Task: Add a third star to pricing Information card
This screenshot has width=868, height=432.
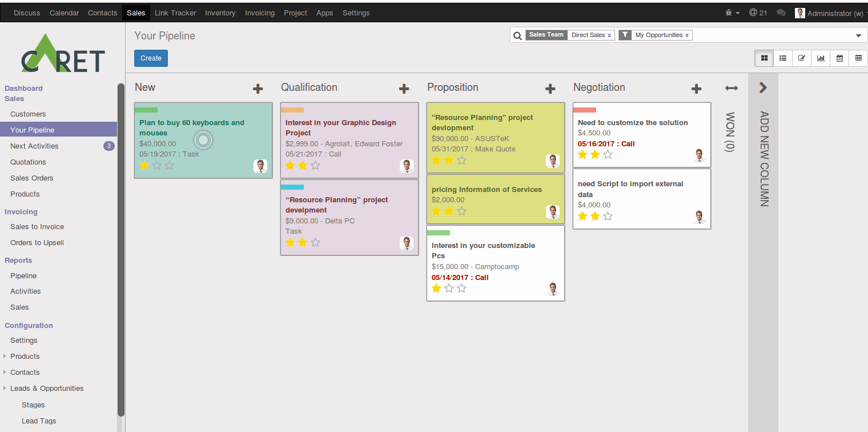Action: pos(461,211)
